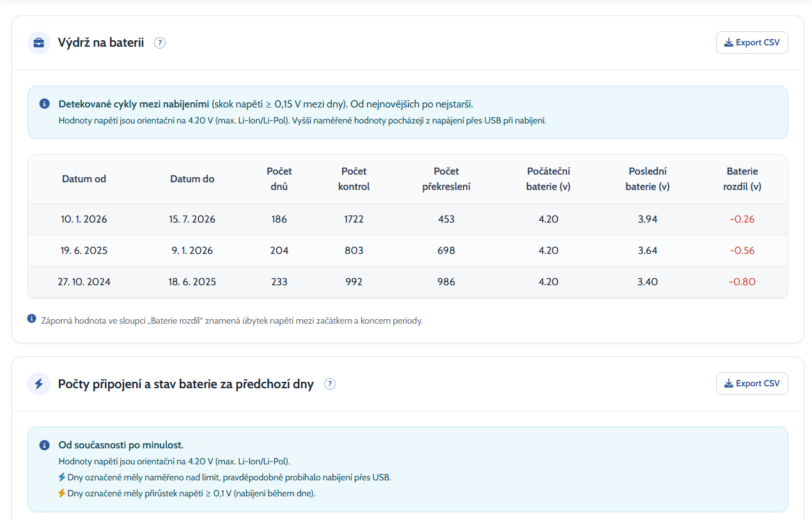Image resolution: width=812 pixels, height=520 pixels.
Task: Select the date cell 10. 1. 2026
Action: pyautogui.click(x=84, y=219)
